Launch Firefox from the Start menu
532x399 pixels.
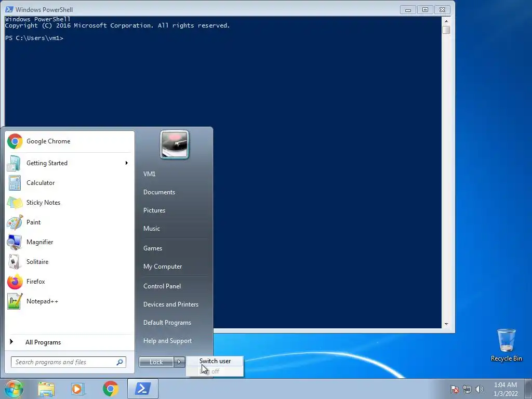[x=69, y=281]
